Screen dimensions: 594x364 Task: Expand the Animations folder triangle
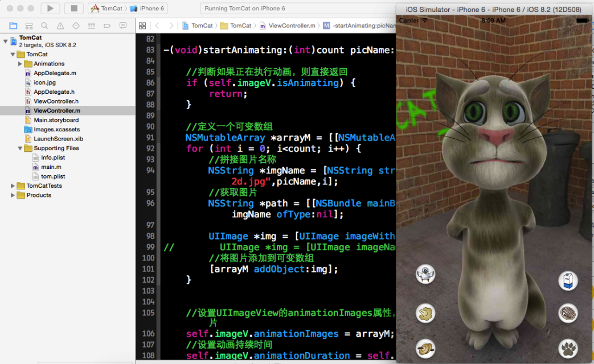click(x=20, y=64)
